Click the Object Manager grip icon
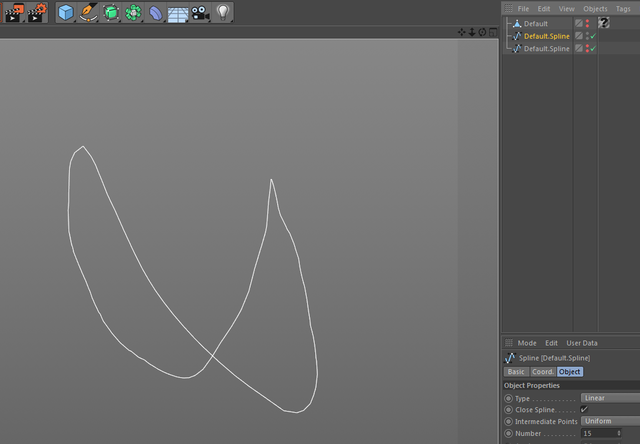The width and height of the screenshot is (640, 444). click(x=509, y=8)
